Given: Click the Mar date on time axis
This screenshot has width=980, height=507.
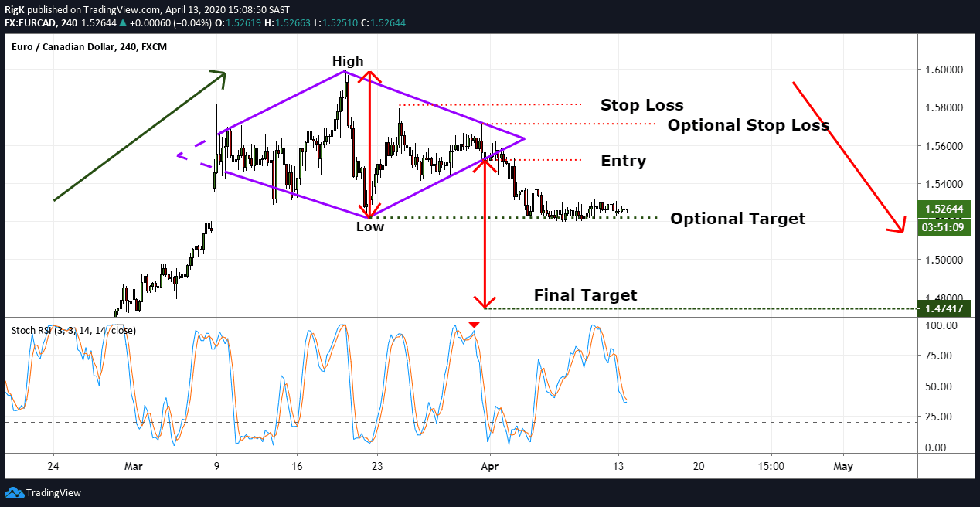Looking at the screenshot, I should (x=134, y=466).
